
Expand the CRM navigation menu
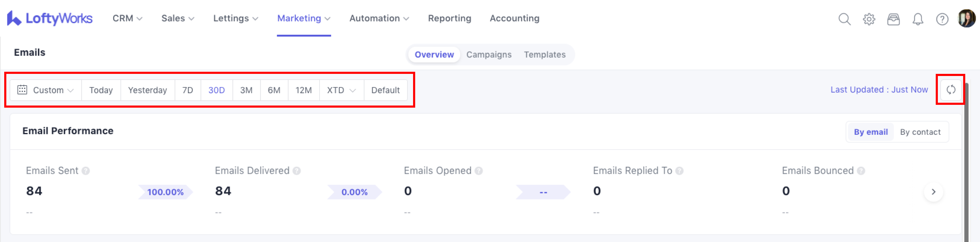pyautogui.click(x=127, y=18)
